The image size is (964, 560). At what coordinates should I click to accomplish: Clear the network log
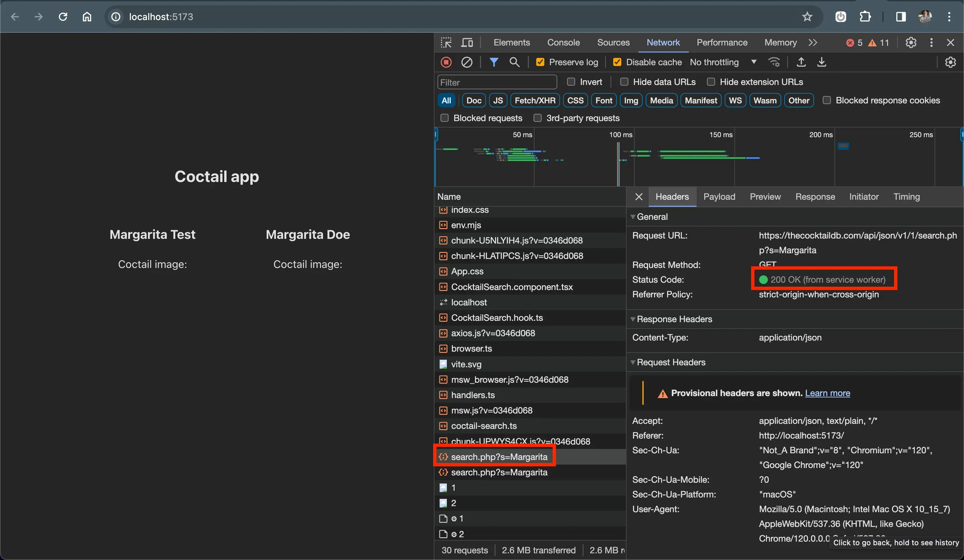(466, 62)
